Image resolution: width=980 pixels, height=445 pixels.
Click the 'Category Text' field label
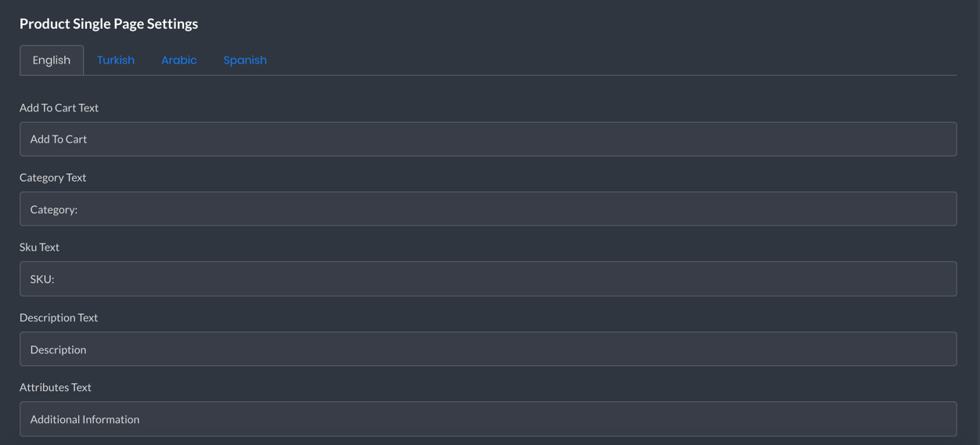click(52, 177)
